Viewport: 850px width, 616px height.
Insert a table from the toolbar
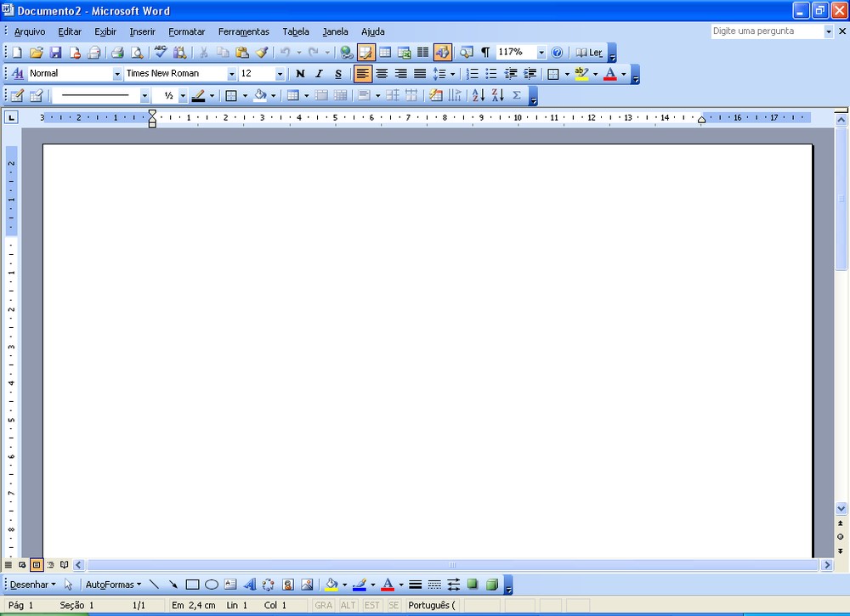click(385, 52)
